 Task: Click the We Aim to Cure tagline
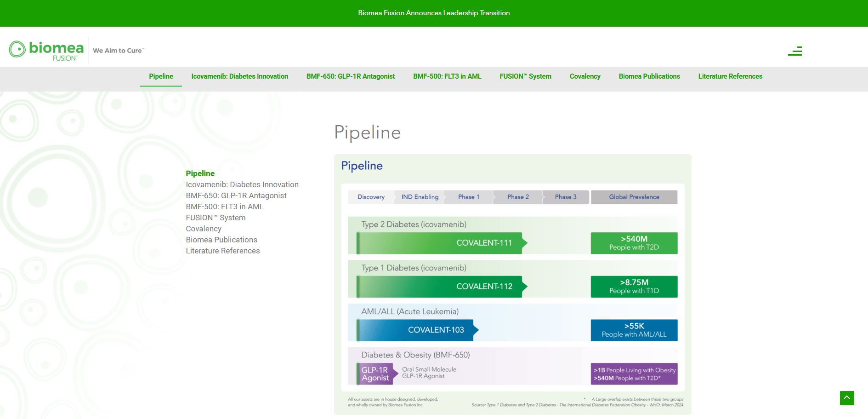tap(119, 51)
